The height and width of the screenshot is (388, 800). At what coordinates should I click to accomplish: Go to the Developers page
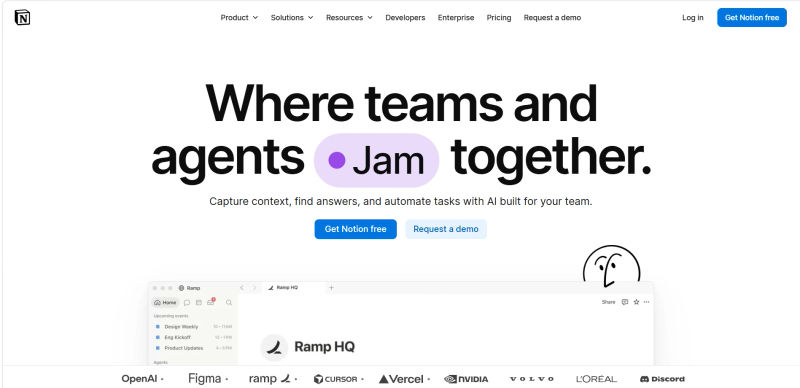[405, 17]
